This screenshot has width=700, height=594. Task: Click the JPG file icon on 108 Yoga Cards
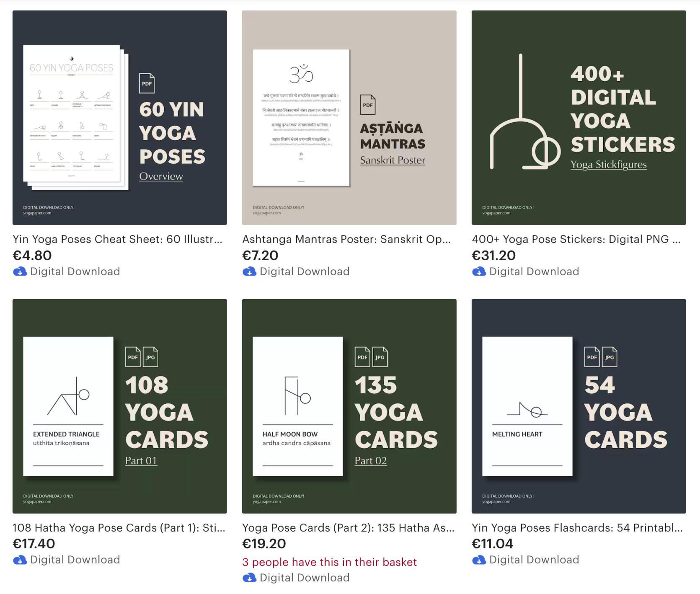(x=150, y=357)
